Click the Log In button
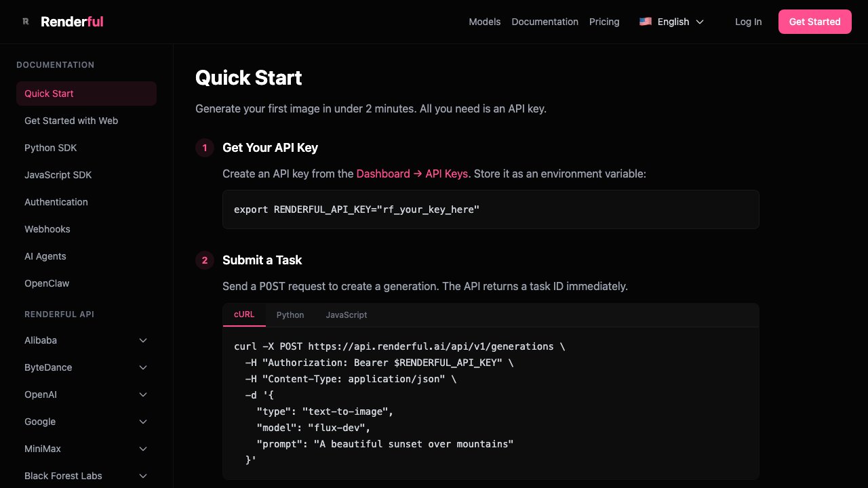This screenshot has height=488, width=868. pyautogui.click(x=748, y=22)
